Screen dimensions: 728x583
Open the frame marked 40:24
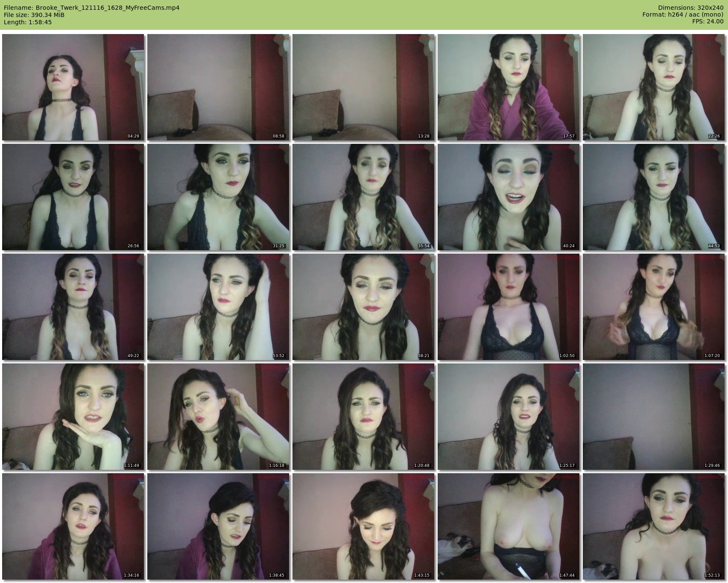(x=509, y=197)
